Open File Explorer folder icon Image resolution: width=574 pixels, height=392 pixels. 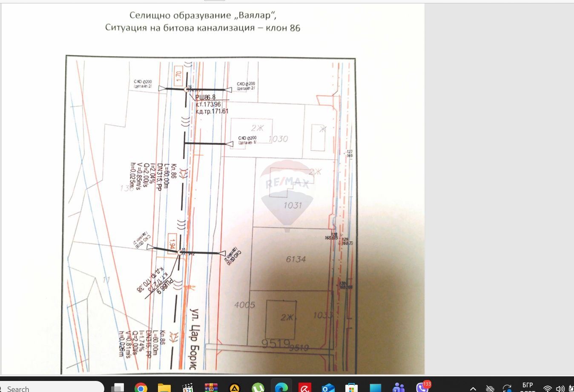tap(164, 388)
